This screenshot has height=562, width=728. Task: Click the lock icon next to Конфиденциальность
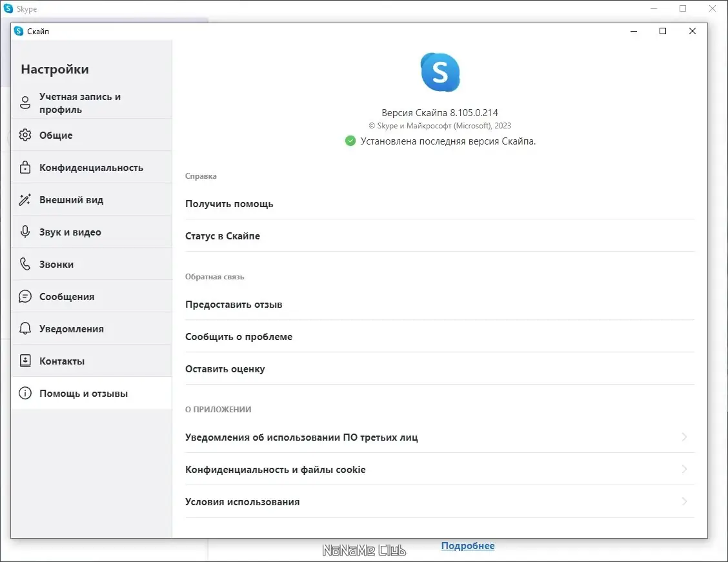(25, 167)
